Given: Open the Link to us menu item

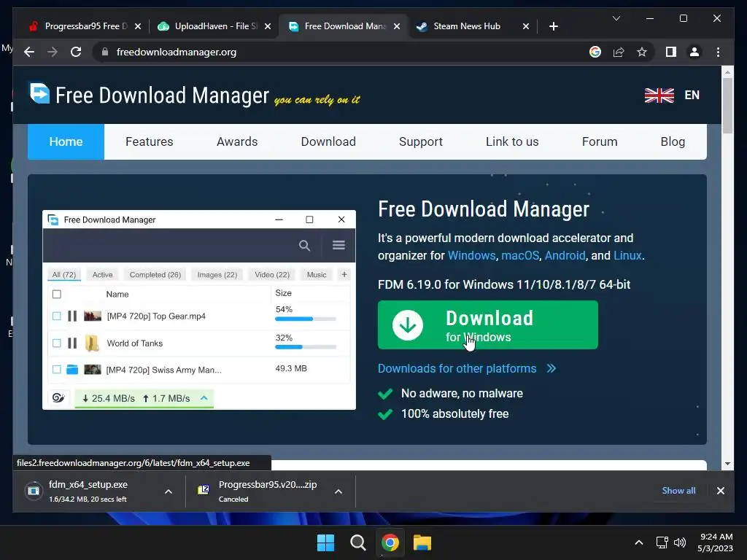Looking at the screenshot, I should pos(512,141).
